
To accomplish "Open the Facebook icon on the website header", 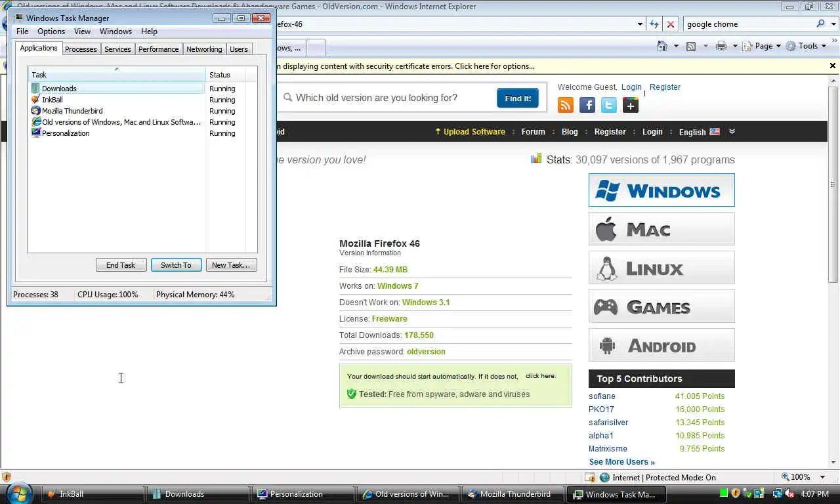I will [587, 105].
